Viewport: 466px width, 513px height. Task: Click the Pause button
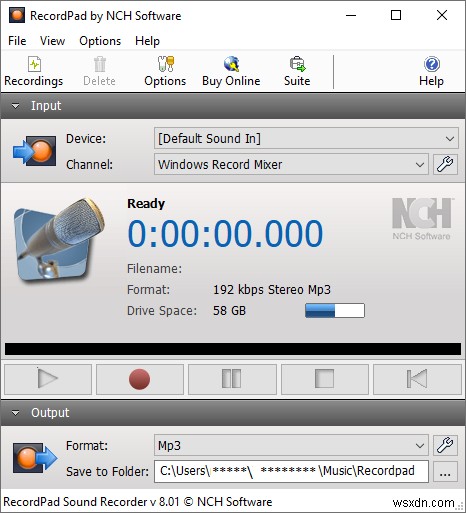click(232, 379)
